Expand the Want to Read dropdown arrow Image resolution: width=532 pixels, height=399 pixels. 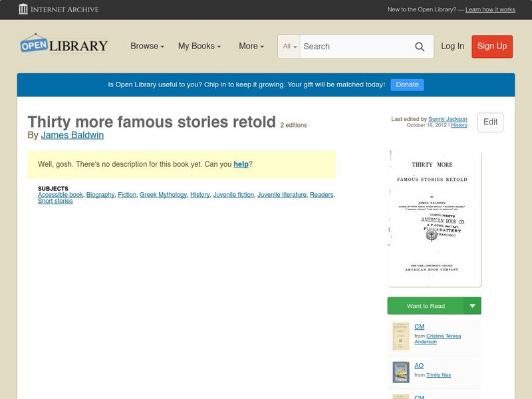click(473, 306)
